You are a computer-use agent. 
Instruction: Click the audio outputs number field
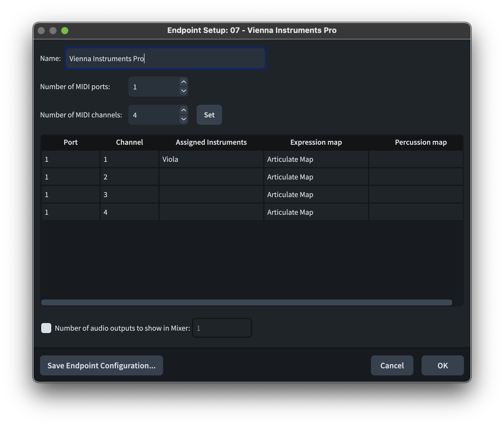[222, 328]
